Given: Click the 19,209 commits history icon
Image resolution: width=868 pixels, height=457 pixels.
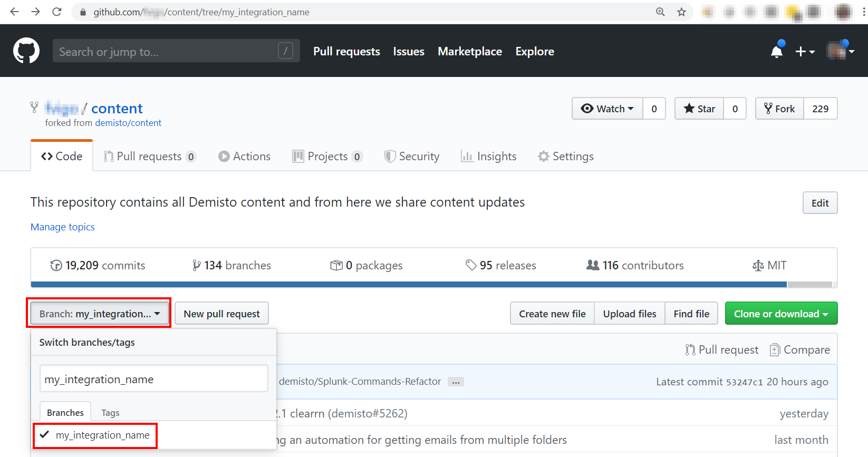Looking at the screenshot, I should point(56,265).
